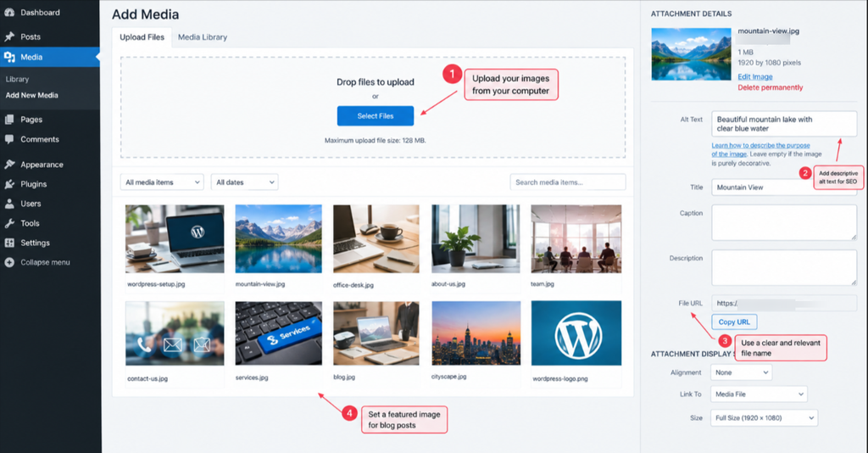Click the 'Maximum upload file size: 128 MB.' text
The image size is (868, 453).
376,141
